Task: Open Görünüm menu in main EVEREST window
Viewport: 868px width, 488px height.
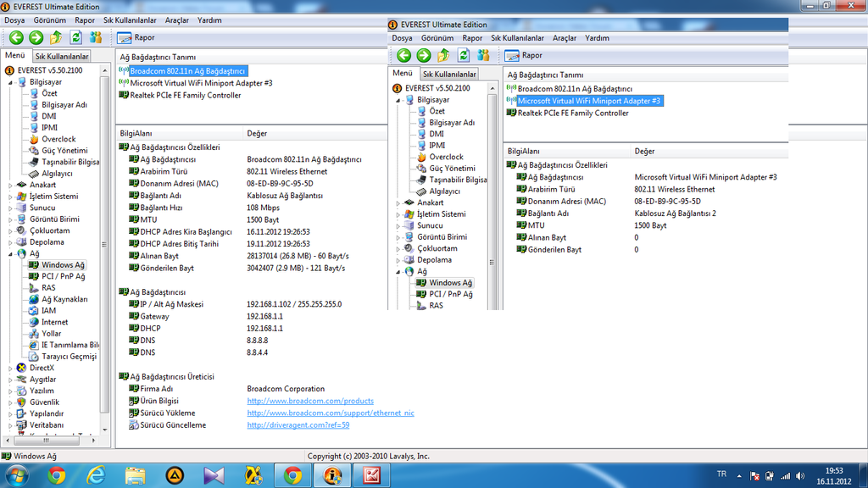Action: pyautogui.click(x=50, y=20)
